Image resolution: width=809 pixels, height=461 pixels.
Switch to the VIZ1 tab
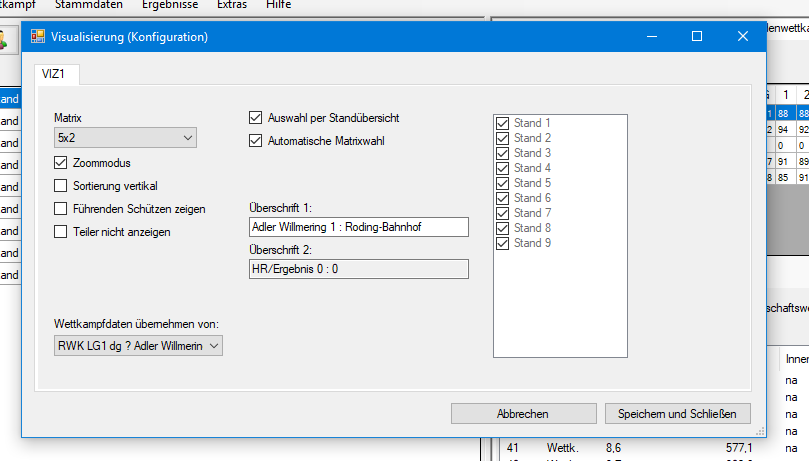pos(56,74)
